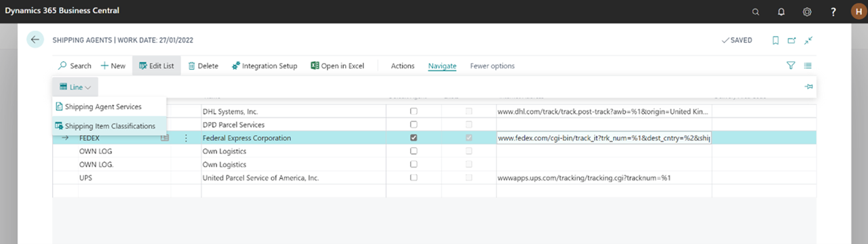Click Fewer options
This screenshot has height=244, width=868.
[493, 66]
